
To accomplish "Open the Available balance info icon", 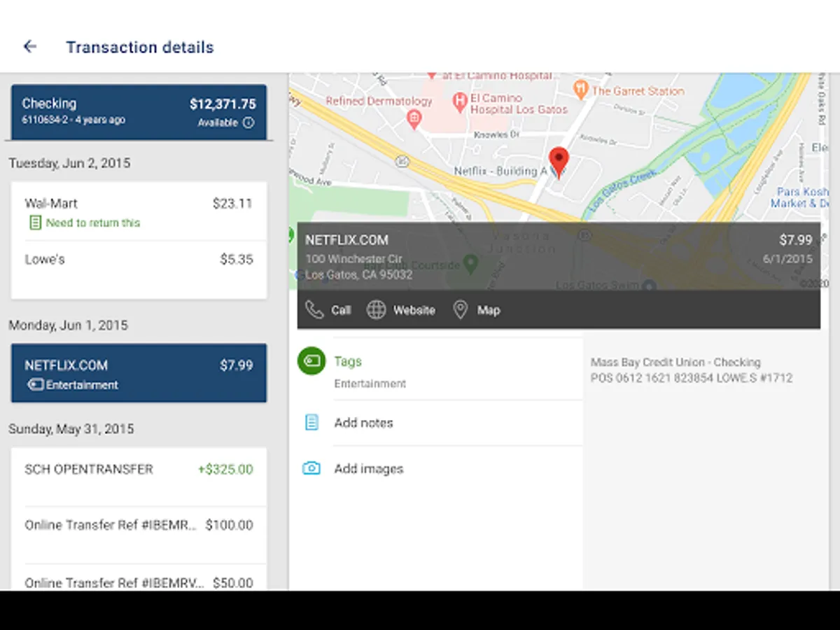I will [x=248, y=122].
